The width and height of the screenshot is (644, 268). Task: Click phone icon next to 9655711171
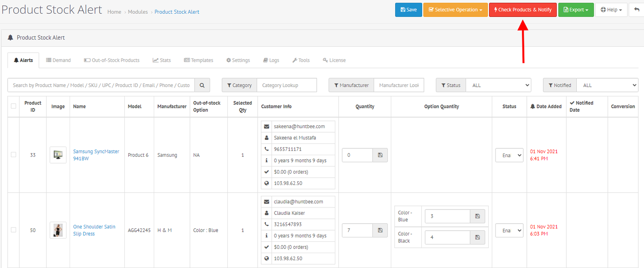pyautogui.click(x=266, y=149)
